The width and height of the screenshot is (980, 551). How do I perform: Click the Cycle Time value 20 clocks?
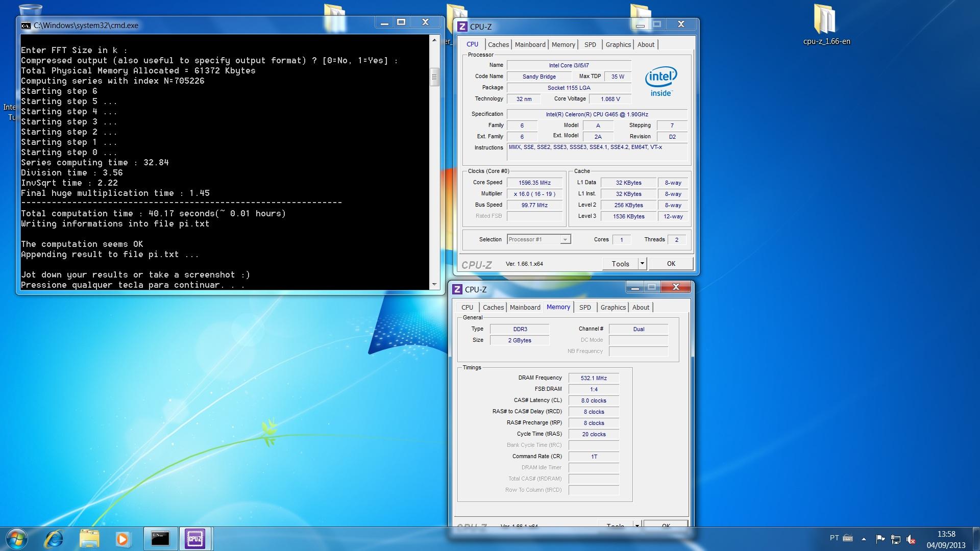594,434
